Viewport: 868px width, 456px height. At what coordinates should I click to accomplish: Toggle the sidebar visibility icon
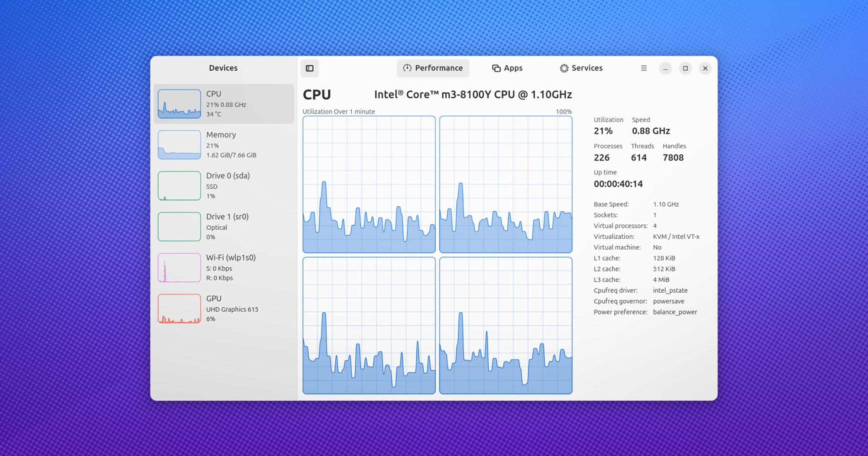tap(310, 68)
